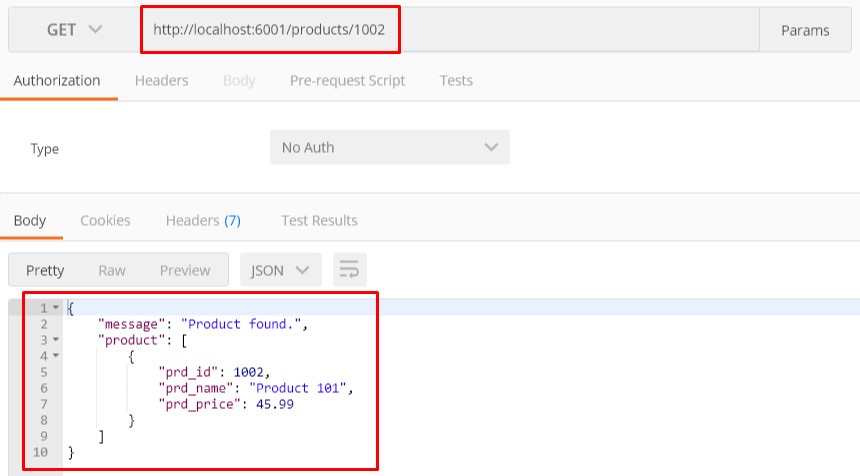
Task: Select the Pretty response view
Action: pos(45,270)
